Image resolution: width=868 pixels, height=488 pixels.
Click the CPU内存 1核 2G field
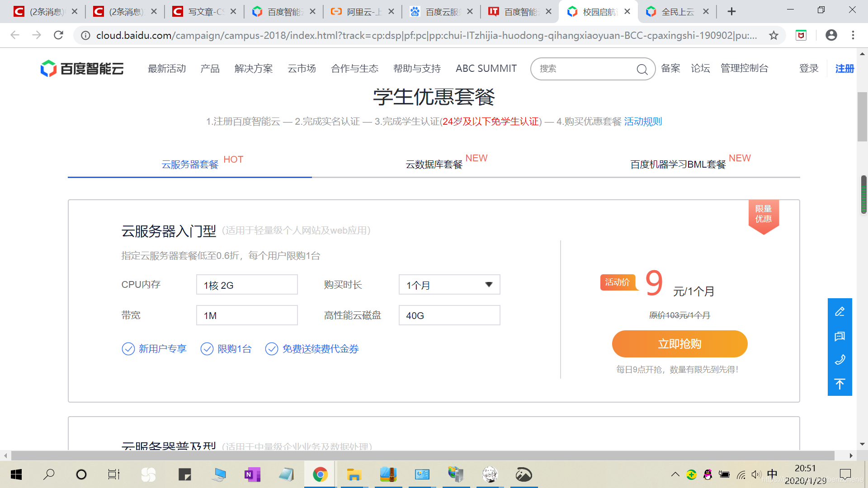pos(247,285)
